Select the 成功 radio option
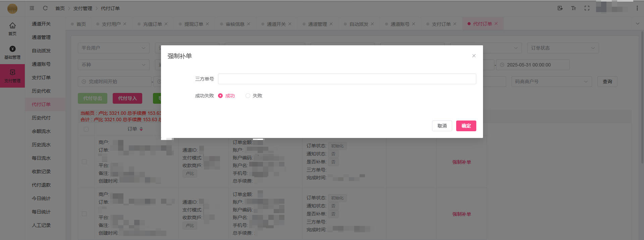 (x=220, y=96)
